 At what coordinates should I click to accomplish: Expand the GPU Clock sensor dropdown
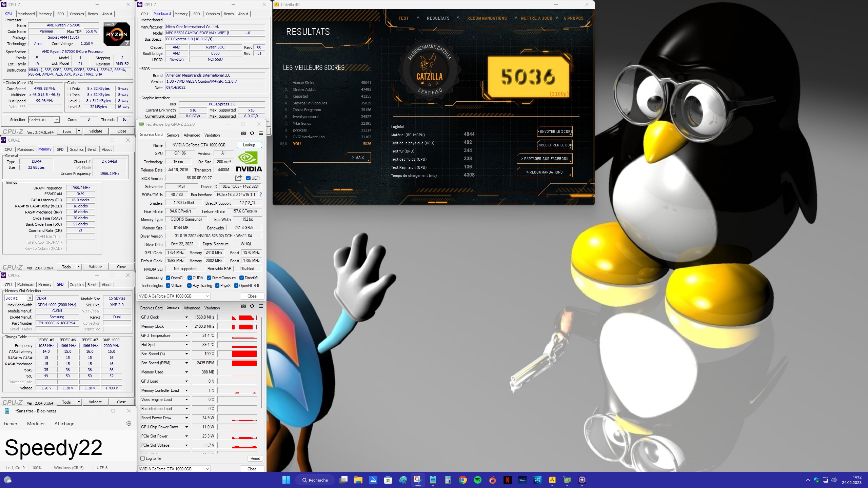click(186, 317)
